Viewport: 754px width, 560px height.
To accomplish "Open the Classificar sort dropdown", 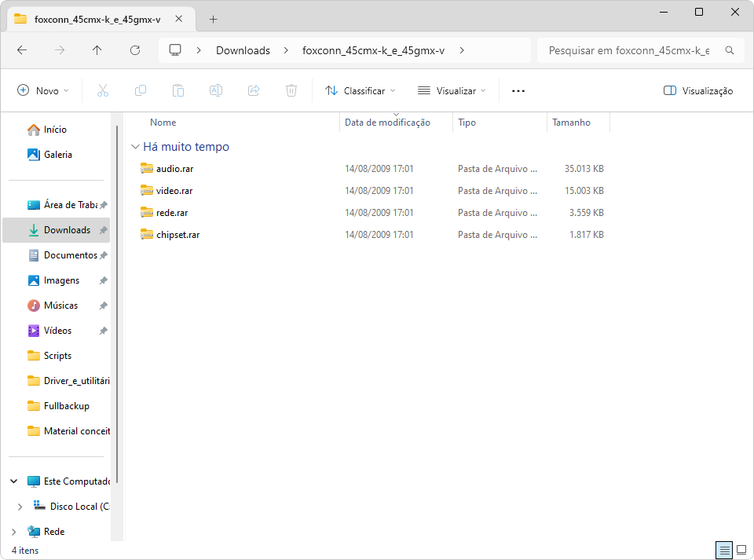I will pyautogui.click(x=361, y=91).
